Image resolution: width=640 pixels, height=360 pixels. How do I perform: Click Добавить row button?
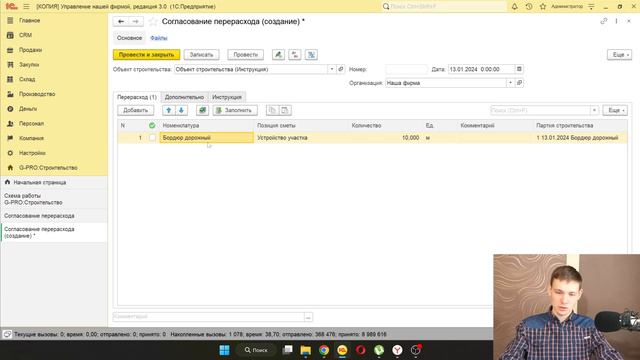(x=136, y=110)
